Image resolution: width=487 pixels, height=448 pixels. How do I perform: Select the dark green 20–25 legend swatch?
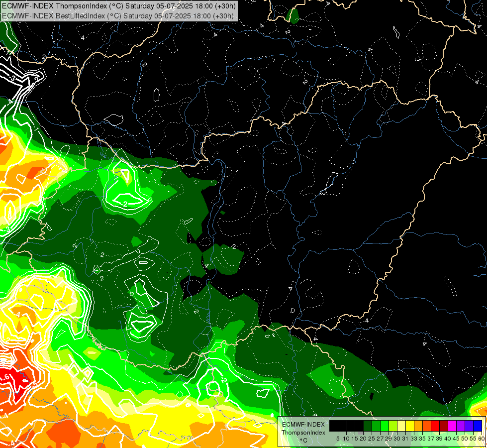(368, 426)
